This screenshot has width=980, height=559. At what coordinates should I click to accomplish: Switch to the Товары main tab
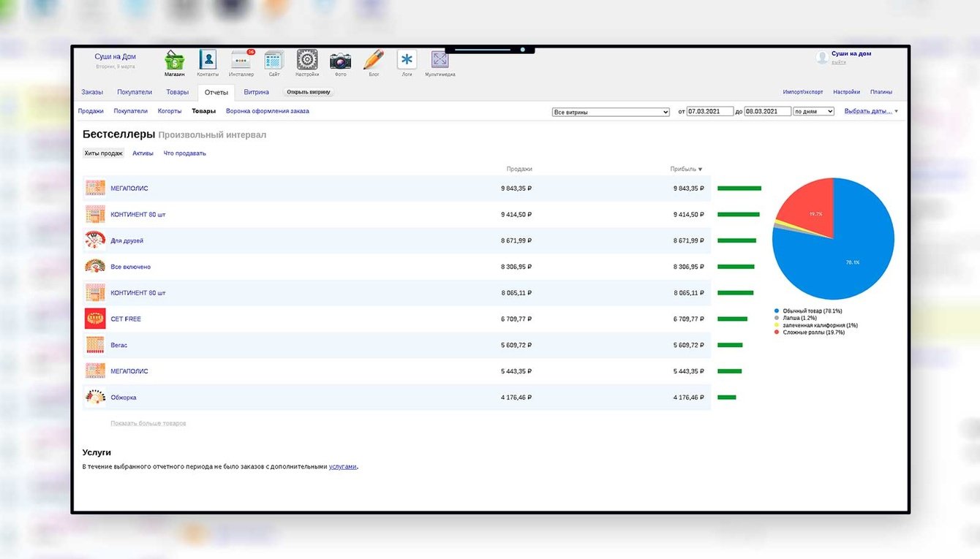[177, 92]
